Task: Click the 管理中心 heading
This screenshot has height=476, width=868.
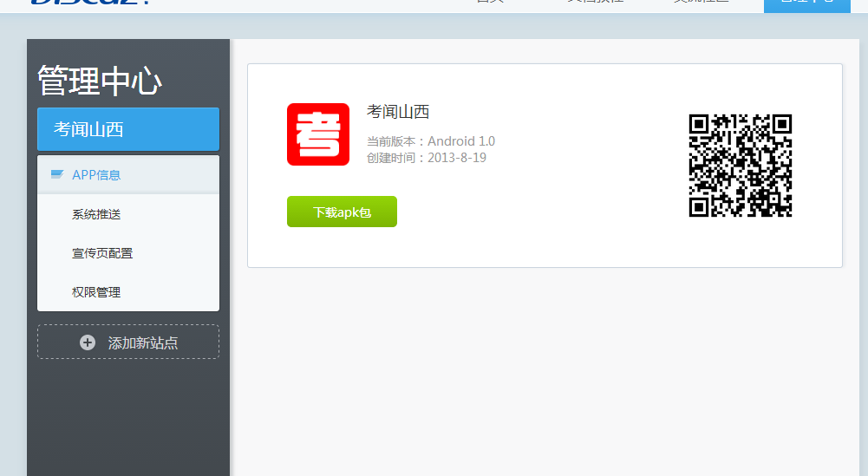Action: (100, 81)
